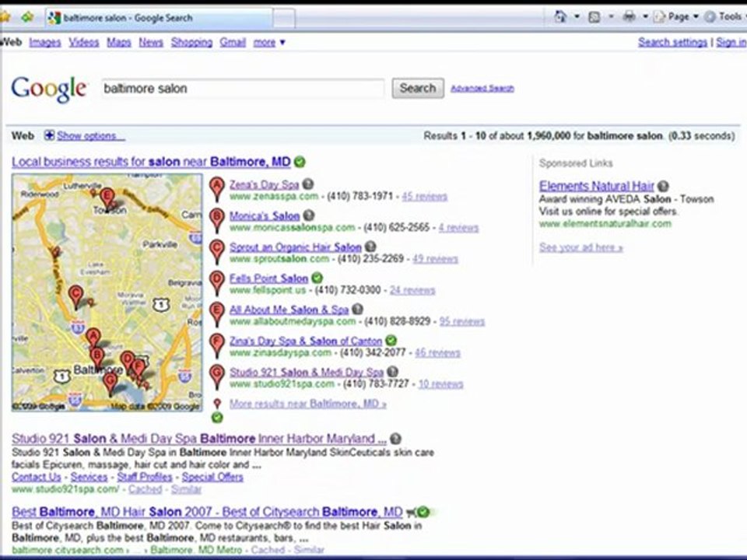Image resolution: width=747 pixels, height=560 pixels.
Task: Open 95 reviews link for All About Me Salon
Action: tap(461, 321)
